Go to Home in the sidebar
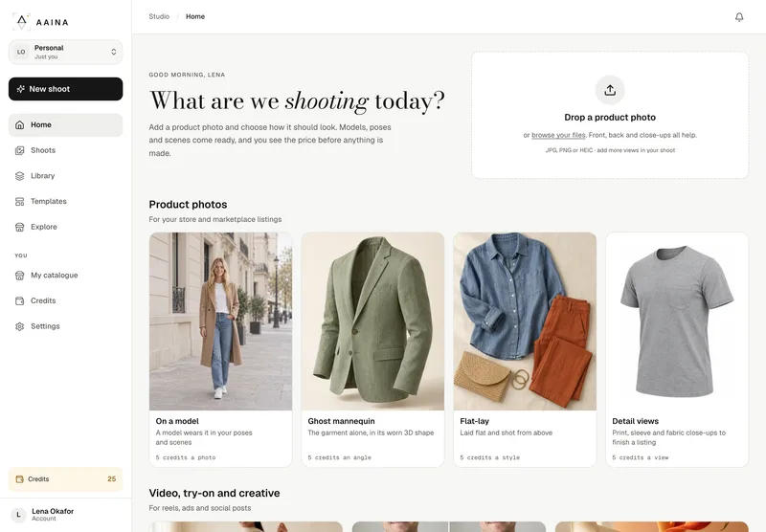This screenshot has width=766, height=532. pos(65,125)
